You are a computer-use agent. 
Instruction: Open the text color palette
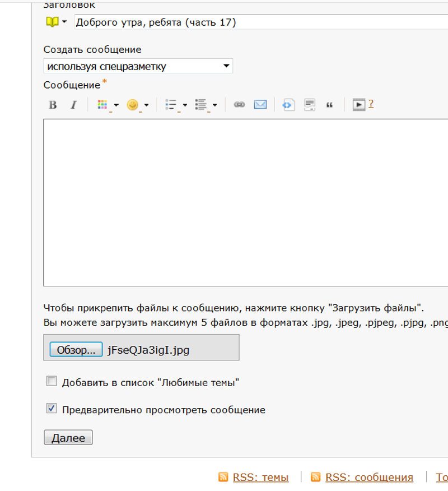coord(108,105)
